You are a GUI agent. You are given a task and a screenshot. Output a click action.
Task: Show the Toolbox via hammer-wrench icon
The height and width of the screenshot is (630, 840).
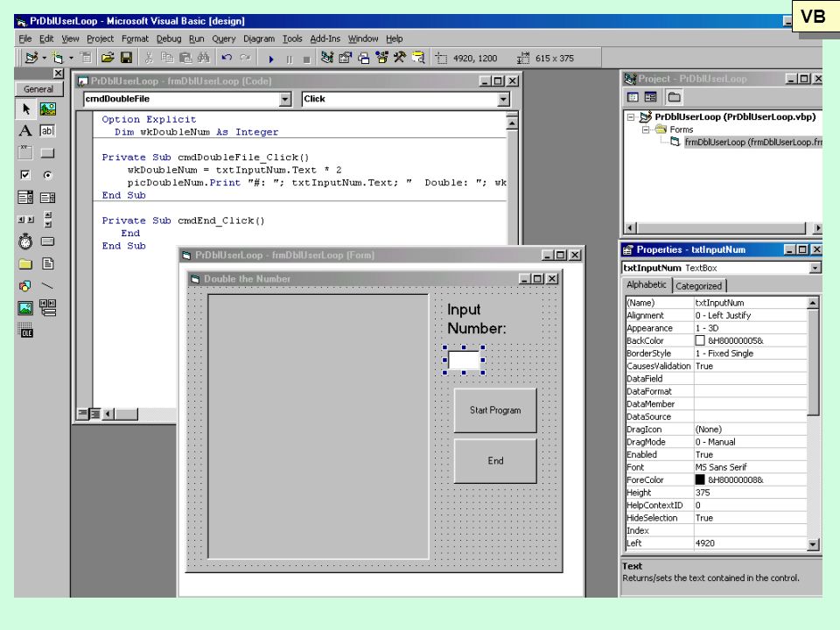[x=400, y=58]
